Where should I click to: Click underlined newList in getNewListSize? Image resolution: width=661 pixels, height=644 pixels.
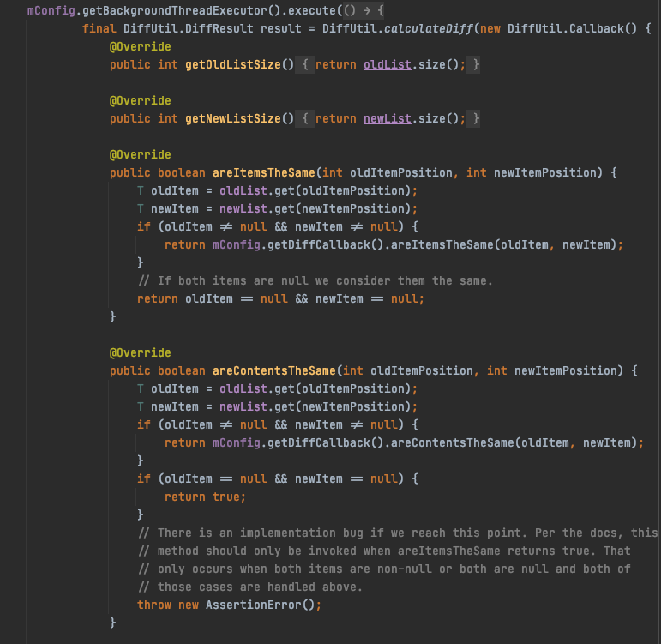tap(388, 118)
